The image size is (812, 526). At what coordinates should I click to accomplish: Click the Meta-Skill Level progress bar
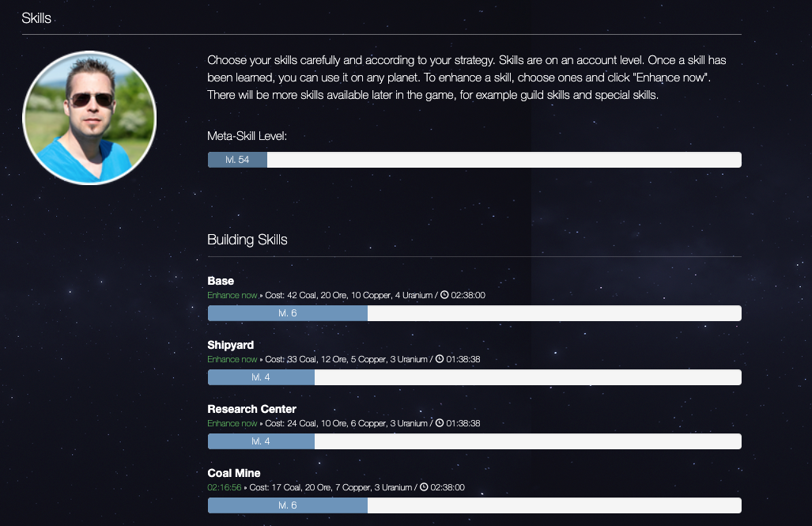[474, 160]
